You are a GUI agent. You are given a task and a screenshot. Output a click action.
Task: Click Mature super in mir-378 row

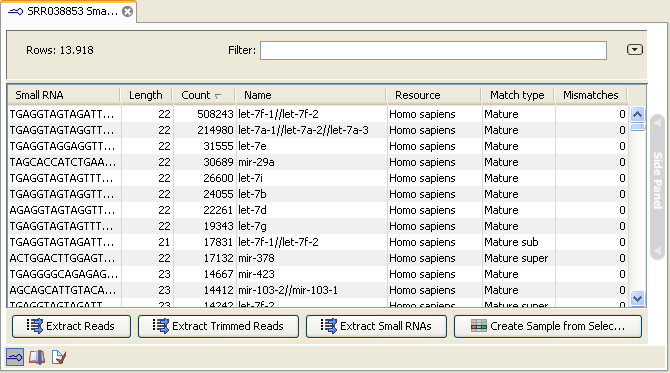tap(516, 258)
